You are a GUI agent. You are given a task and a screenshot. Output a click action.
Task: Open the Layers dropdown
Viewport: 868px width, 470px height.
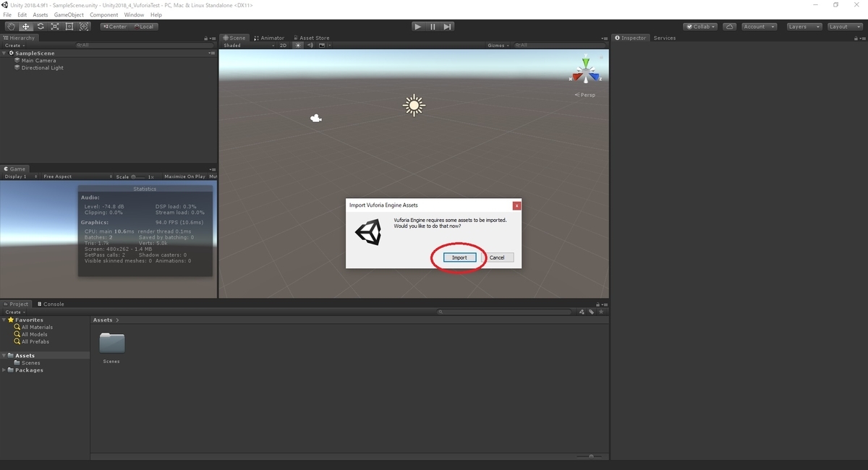803,27
